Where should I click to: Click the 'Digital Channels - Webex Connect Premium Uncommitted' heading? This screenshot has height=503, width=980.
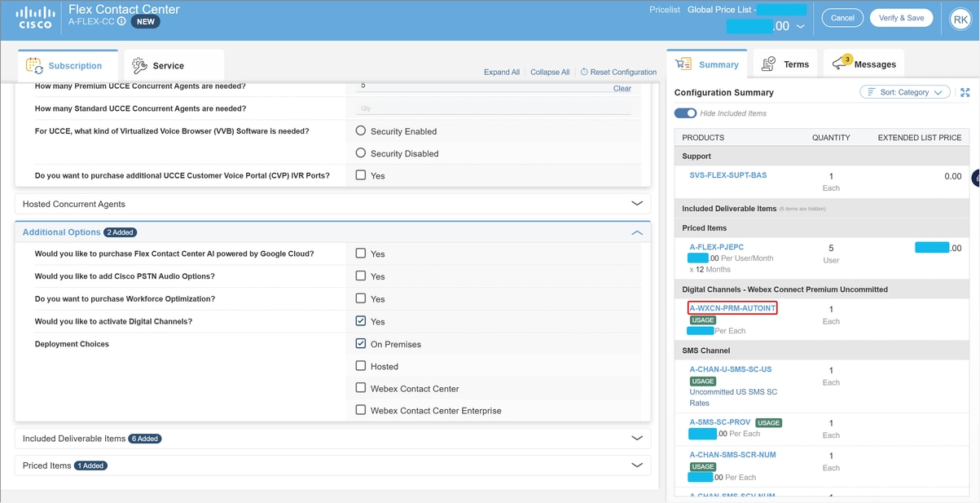click(x=785, y=289)
